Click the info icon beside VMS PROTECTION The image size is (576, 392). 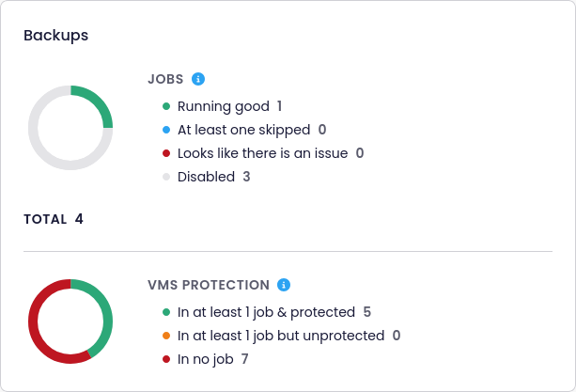[284, 285]
